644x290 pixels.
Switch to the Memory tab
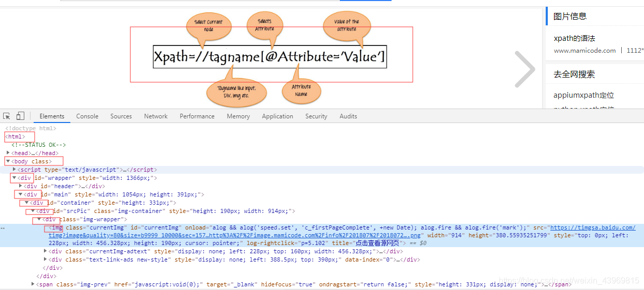(238, 116)
